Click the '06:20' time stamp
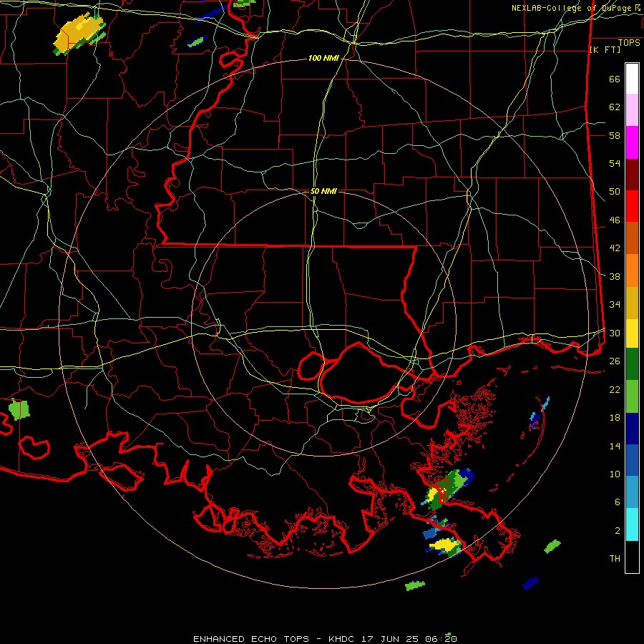This screenshot has width=644, height=644. coord(441,639)
